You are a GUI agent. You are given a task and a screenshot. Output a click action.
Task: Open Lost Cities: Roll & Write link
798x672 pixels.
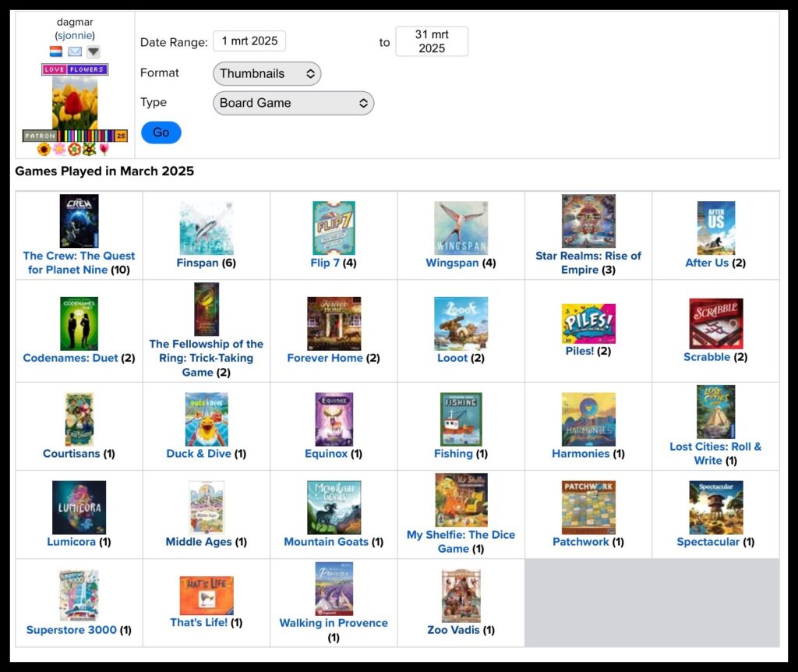pyautogui.click(x=715, y=454)
